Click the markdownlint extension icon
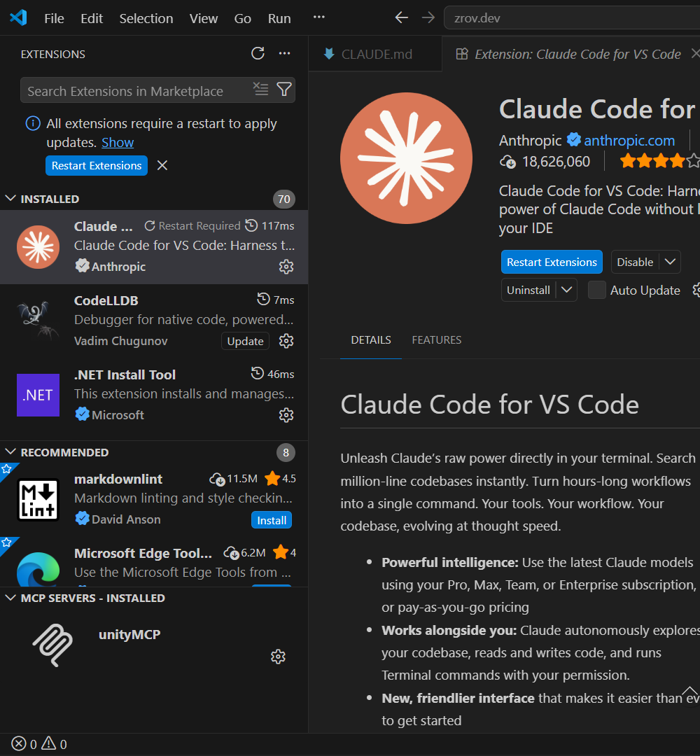The width and height of the screenshot is (700, 756). pos(38,500)
